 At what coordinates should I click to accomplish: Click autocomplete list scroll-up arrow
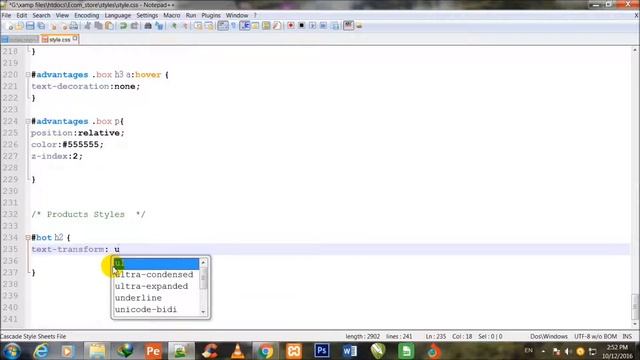(x=203, y=262)
